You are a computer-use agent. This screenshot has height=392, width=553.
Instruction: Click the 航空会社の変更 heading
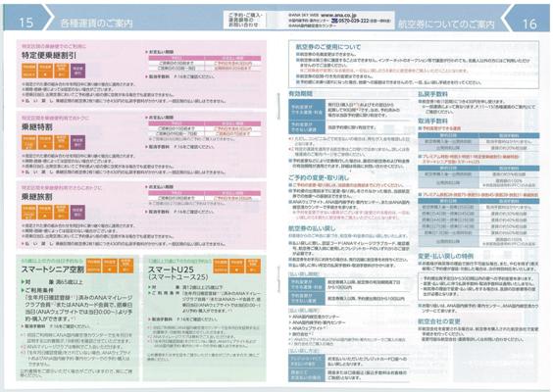pos(439,321)
